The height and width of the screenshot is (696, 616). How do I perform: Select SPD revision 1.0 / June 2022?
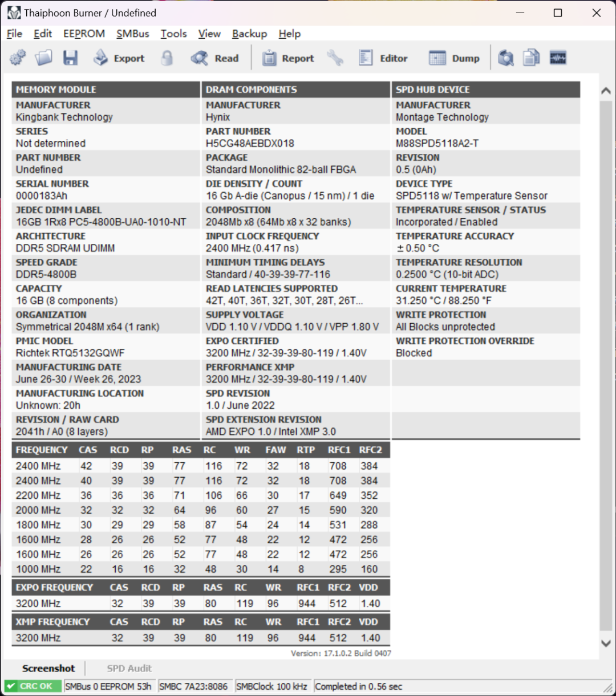pyautogui.click(x=240, y=406)
